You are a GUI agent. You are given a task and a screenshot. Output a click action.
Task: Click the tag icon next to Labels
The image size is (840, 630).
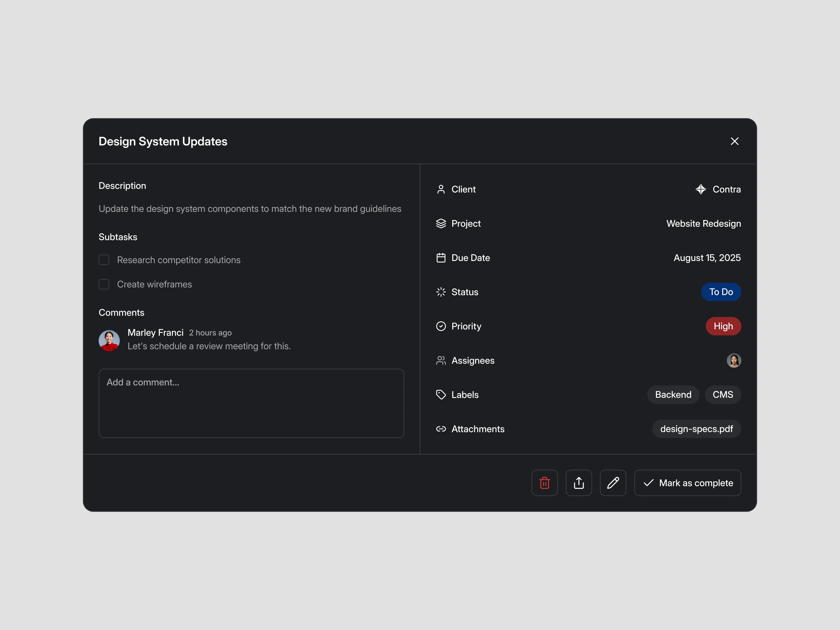(440, 394)
